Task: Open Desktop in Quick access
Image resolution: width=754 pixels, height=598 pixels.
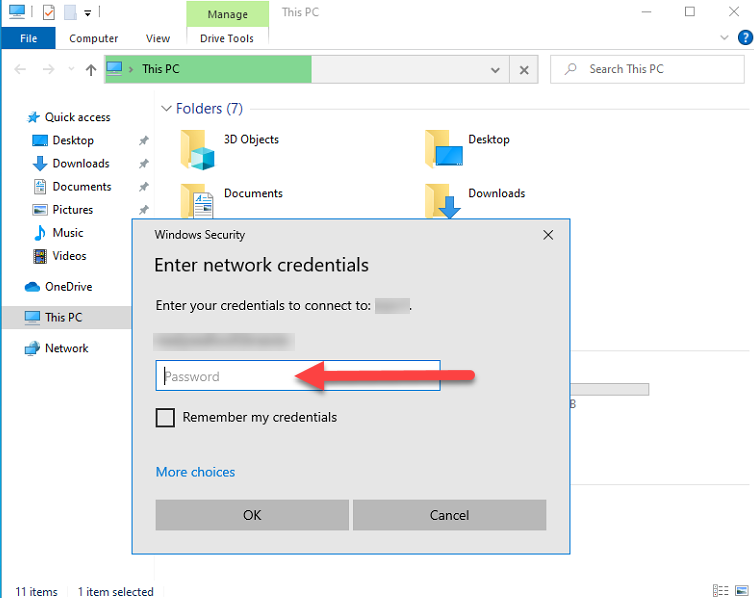Action: (x=73, y=140)
